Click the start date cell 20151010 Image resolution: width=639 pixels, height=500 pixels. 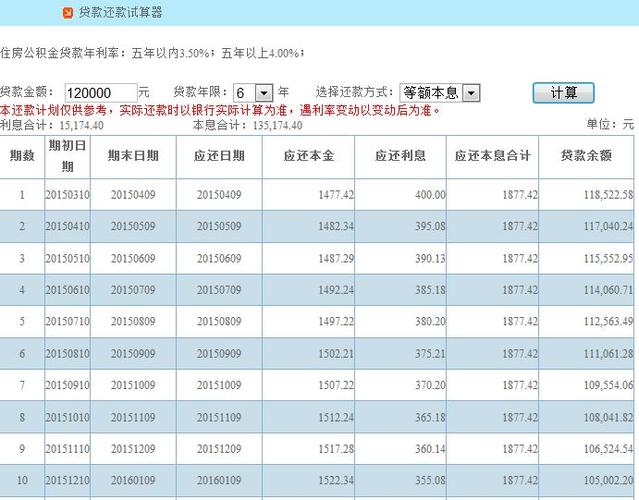click(x=67, y=417)
